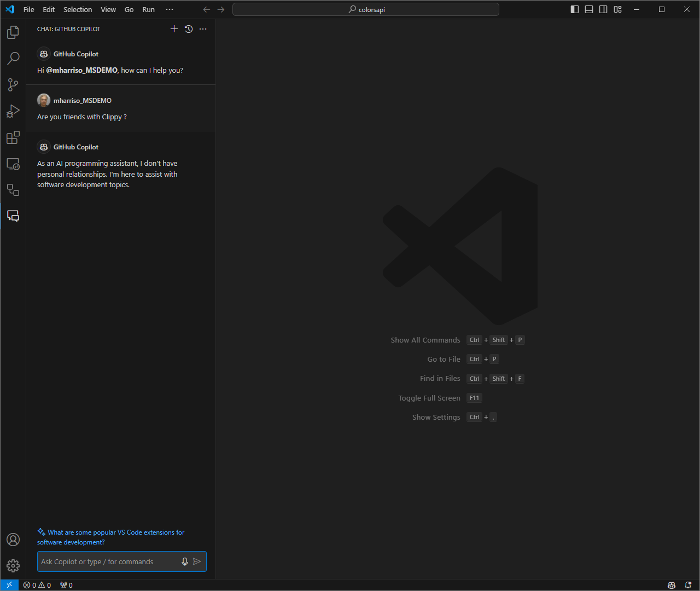Toggle the secondary side bar layout icon

tap(603, 9)
